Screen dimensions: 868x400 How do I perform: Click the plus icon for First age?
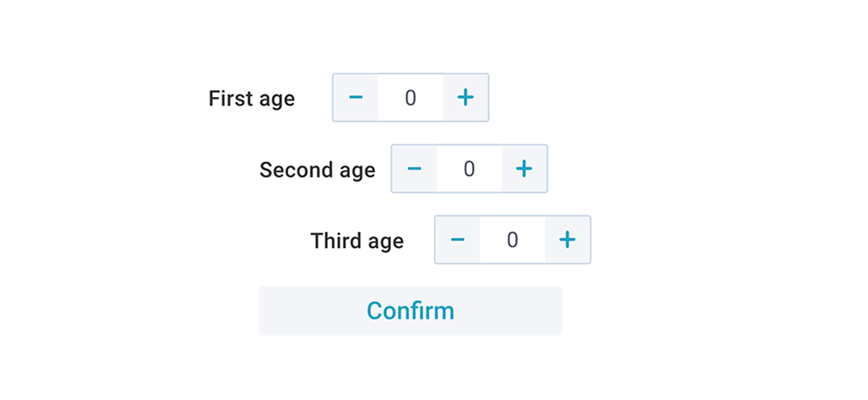coord(465,98)
